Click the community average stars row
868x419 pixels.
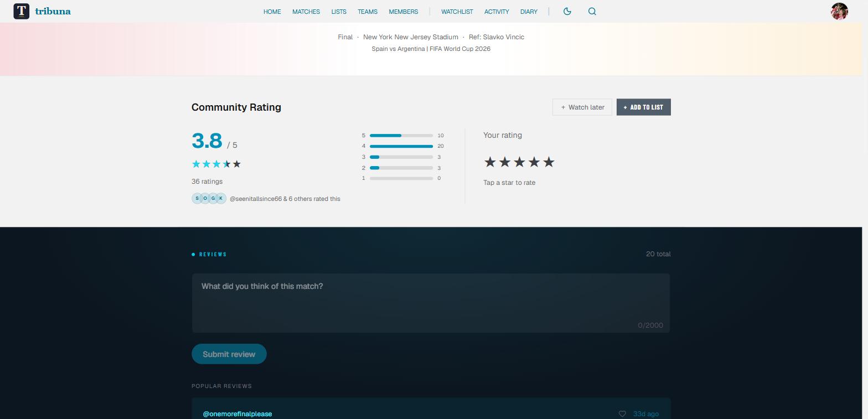coord(216,164)
